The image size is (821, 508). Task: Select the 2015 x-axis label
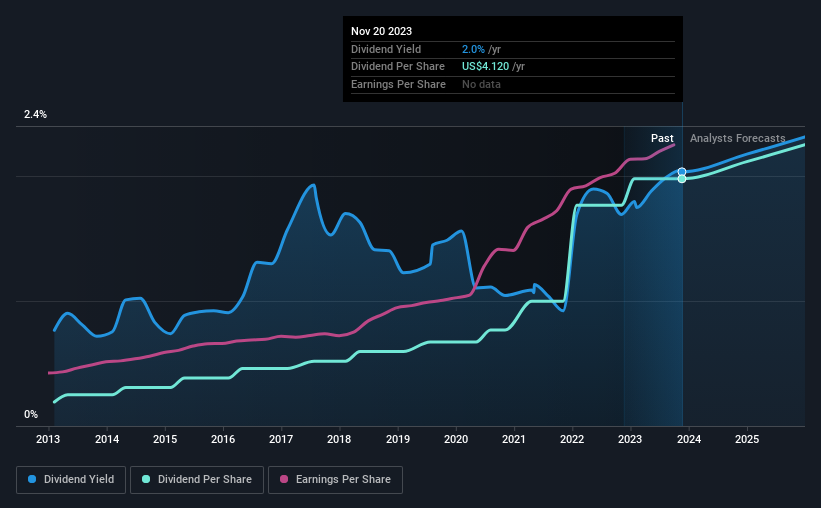pos(165,439)
